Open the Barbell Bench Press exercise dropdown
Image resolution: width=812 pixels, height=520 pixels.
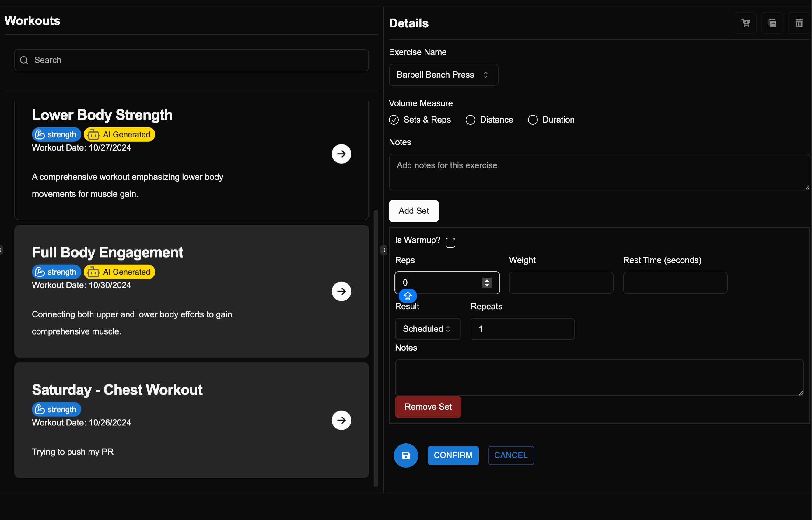tap(443, 75)
